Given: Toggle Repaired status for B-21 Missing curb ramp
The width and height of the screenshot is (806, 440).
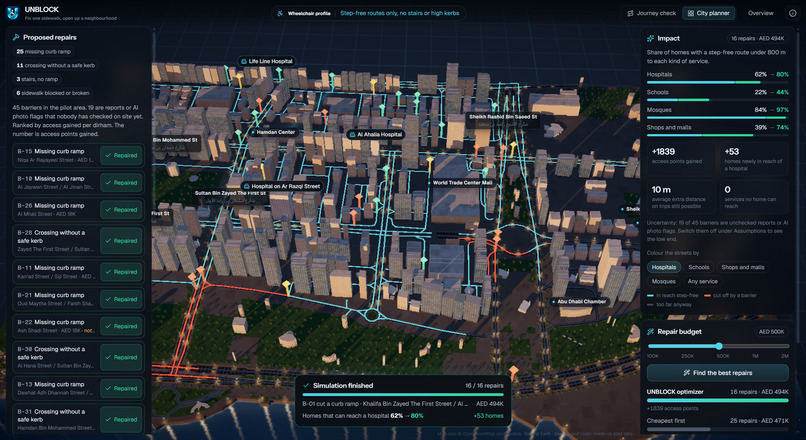Looking at the screenshot, I should [x=121, y=299].
